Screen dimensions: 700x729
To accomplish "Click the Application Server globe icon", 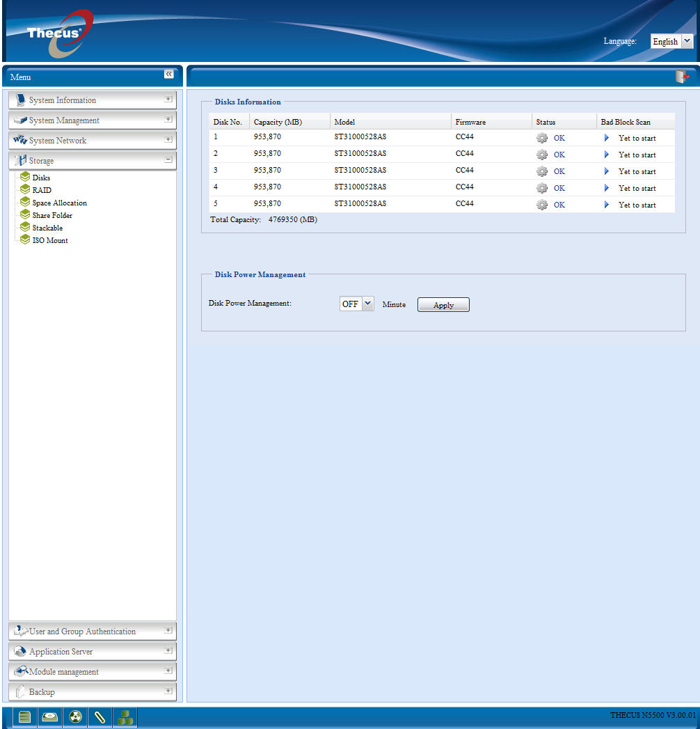I will click(20, 651).
